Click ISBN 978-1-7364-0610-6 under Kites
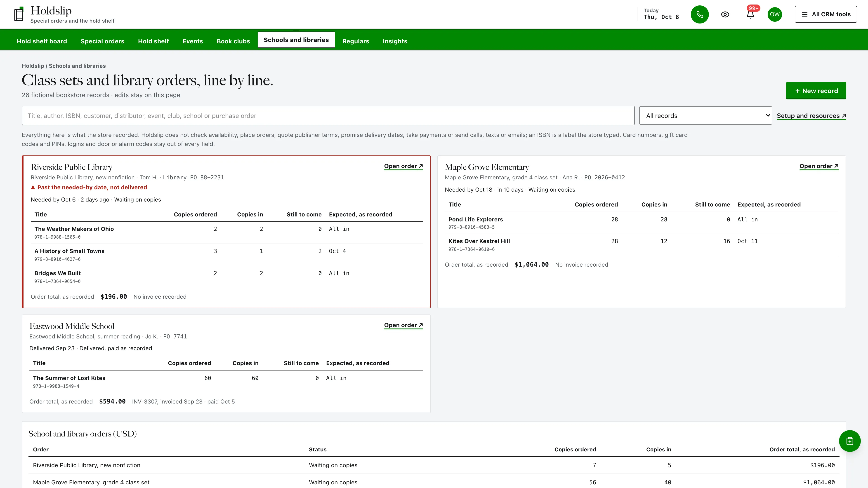Image resolution: width=868 pixels, height=488 pixels. 471,249
